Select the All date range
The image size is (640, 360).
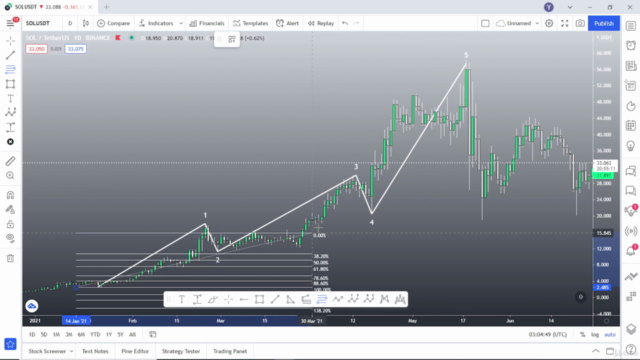coord(132,334)
